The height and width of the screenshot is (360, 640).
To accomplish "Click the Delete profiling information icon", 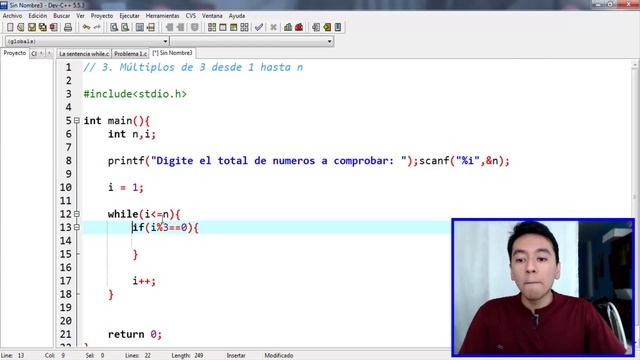I will coord(299,27).
